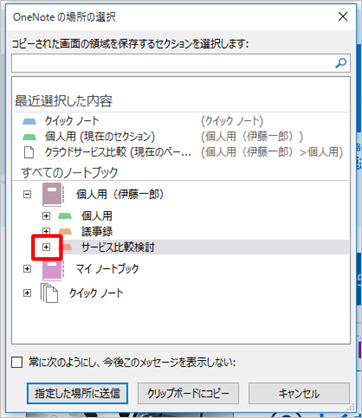Click the クラウドサービス比較 page icon
This screenshot has height=418, width=362.
pos(29,152)
